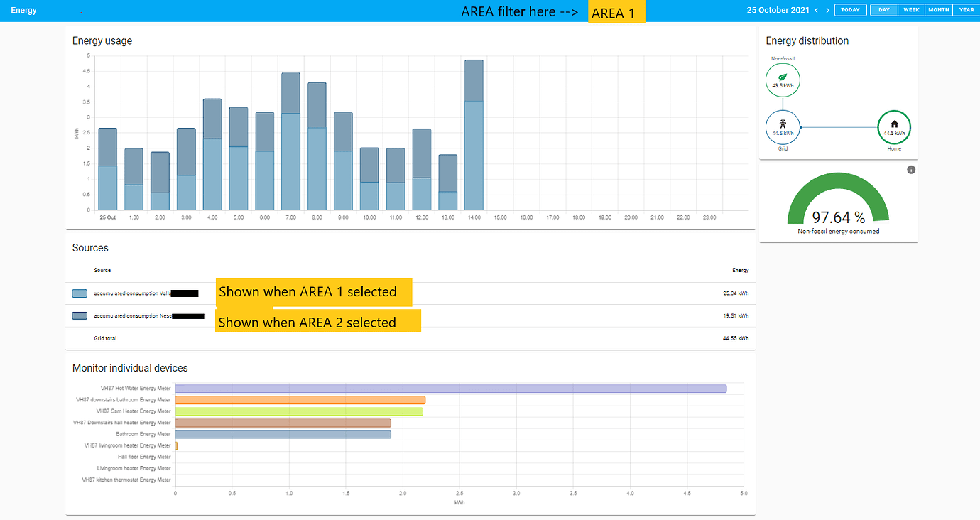Switch to MONTH period view

tap(938, 10)
